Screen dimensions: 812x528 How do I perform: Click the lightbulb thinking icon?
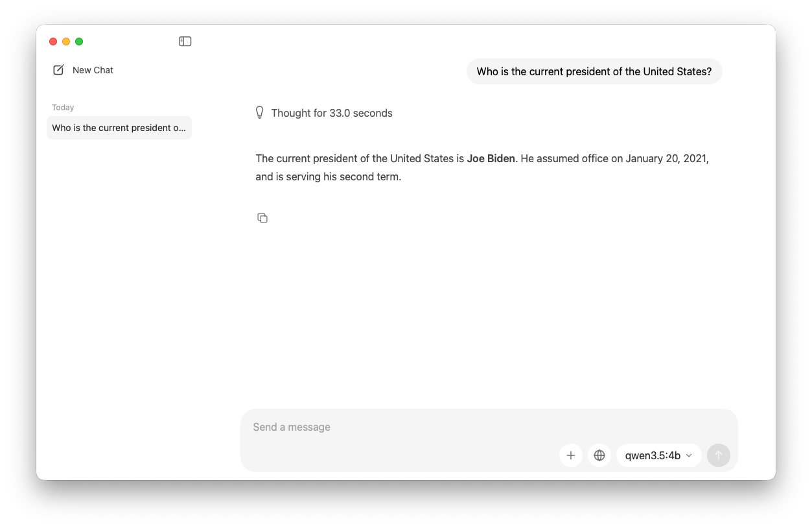coord(260,113)
